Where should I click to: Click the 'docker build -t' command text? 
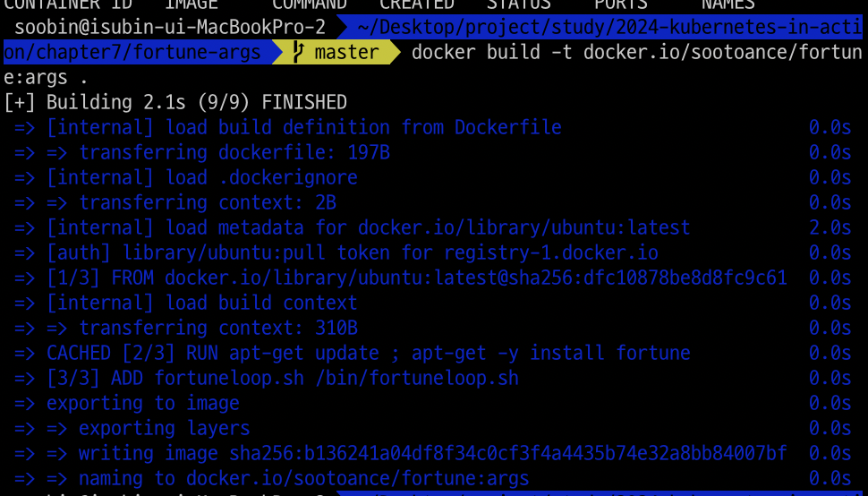coord(491,52)
